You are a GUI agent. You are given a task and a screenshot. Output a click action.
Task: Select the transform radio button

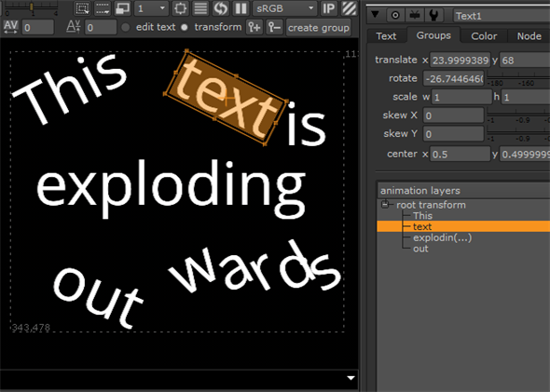pos(185,27)
